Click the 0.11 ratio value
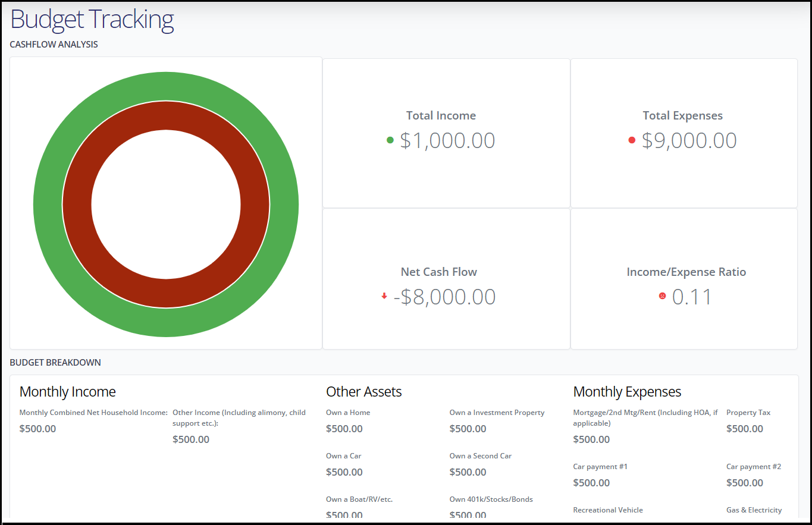812x525 pixels. [692, 297]
